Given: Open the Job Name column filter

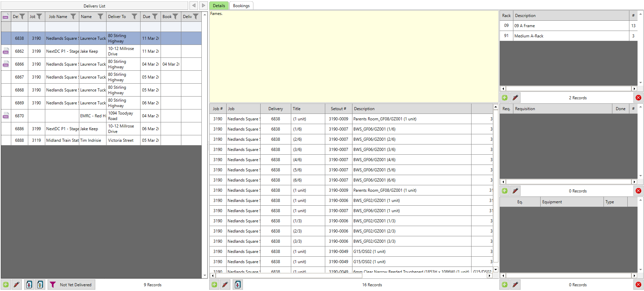Looking at the screenshot, I should [73, 17].
